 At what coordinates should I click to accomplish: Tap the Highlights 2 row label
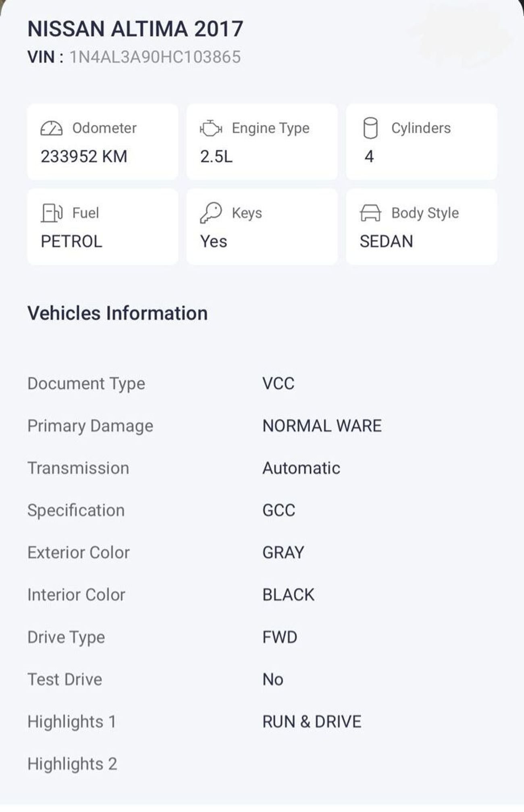pos(72,764)
